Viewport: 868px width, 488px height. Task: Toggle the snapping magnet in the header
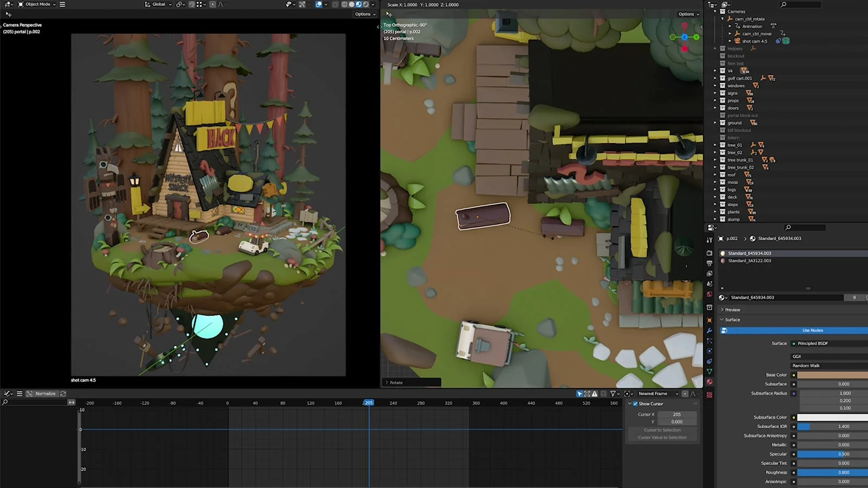point(192,4)
